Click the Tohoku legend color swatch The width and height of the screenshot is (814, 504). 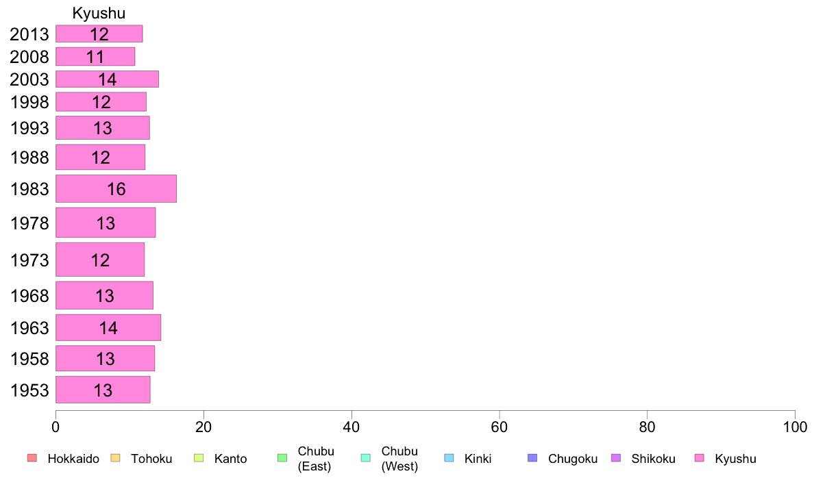point(115,458)
